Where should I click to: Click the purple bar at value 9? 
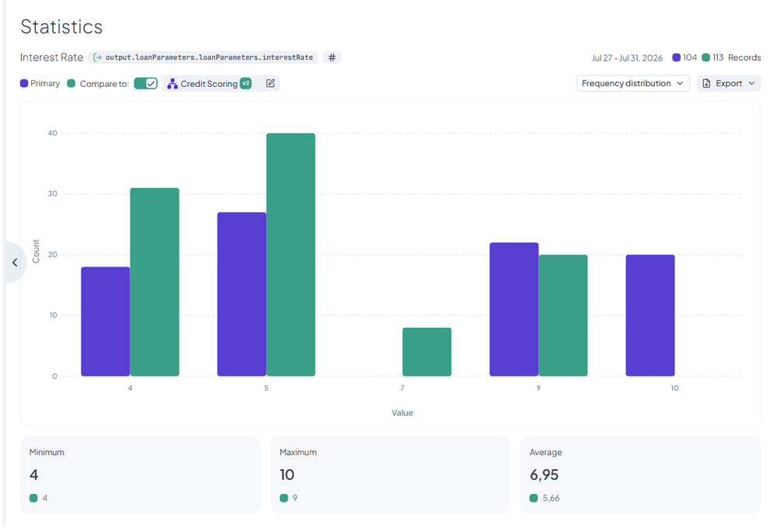514,309
